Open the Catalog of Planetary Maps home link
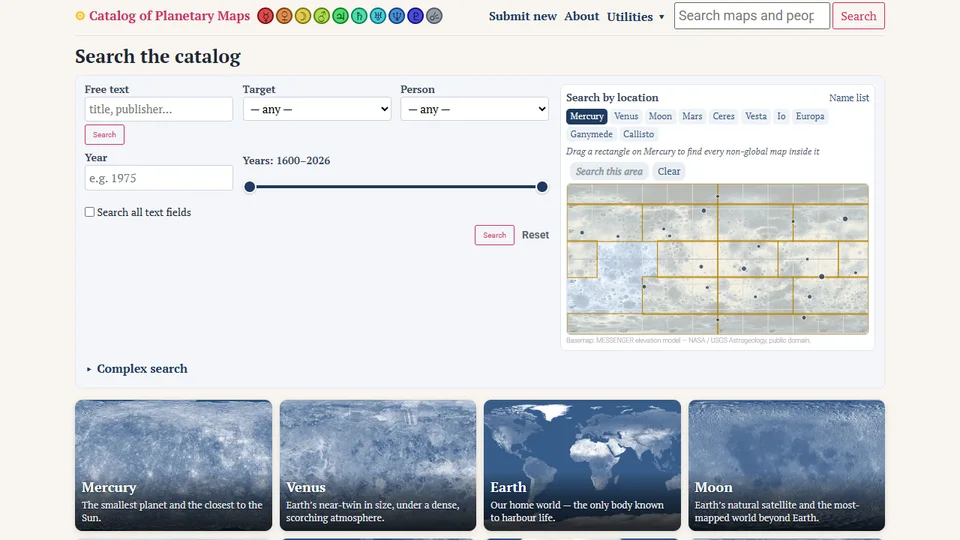This screenshot has height=540, width=960. point(169,16)
